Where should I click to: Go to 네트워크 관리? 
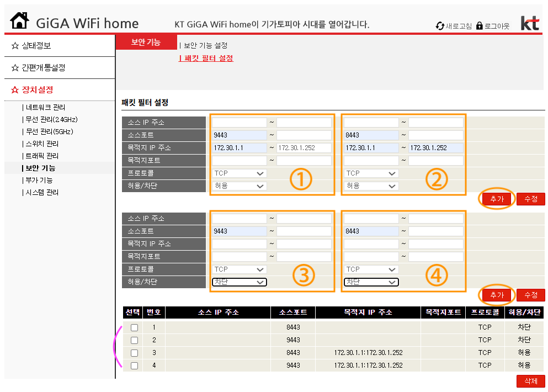pyautogui.click(x=45, y=107)
